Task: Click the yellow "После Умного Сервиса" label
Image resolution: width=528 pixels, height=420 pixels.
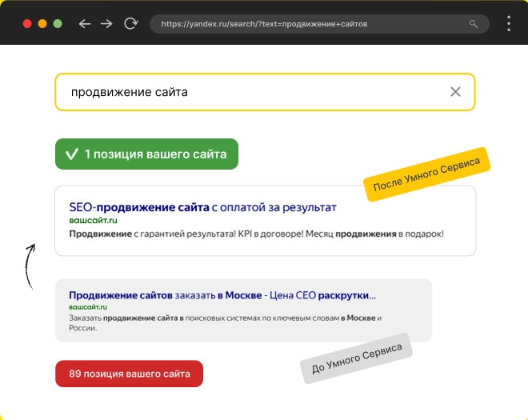Action: pos(426,174)
